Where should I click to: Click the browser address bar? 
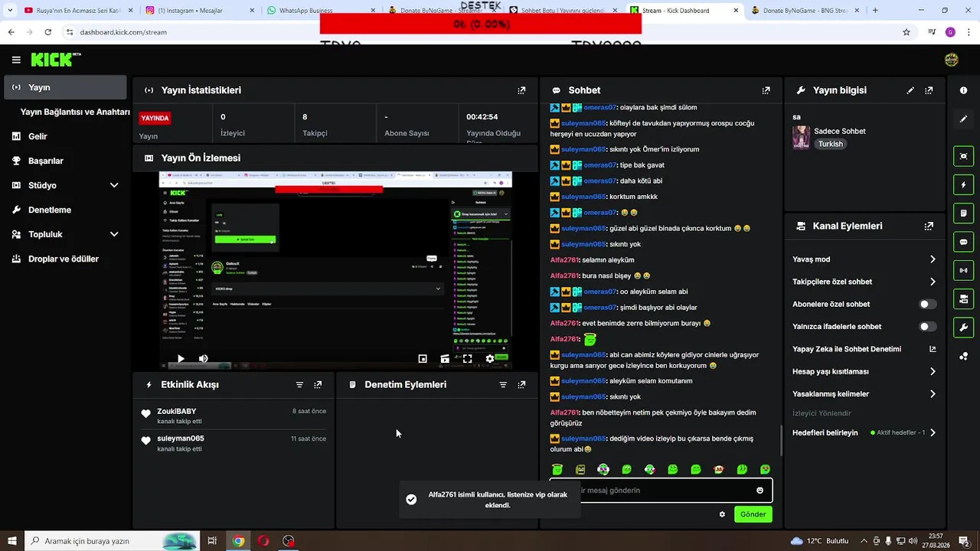pyautogui.click(x=482, y=32)
